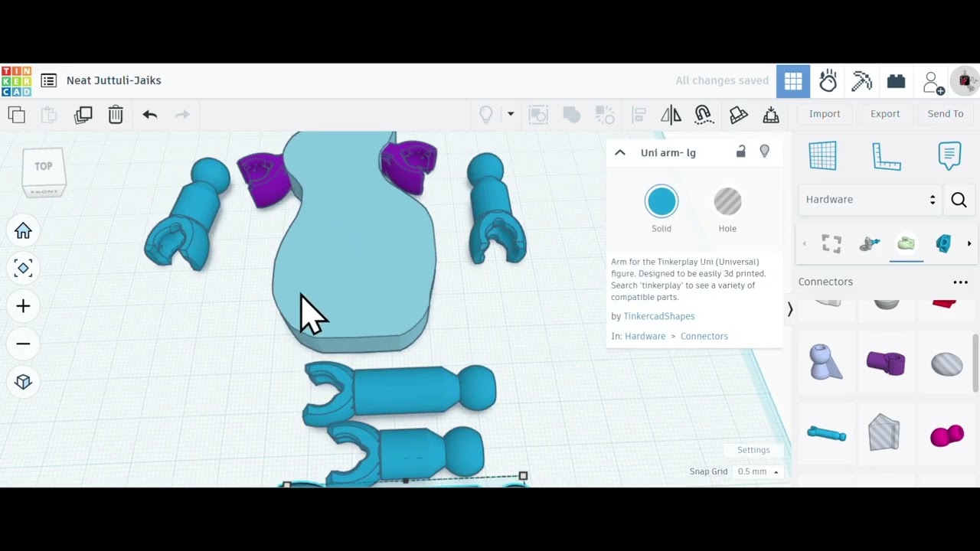Screen dimensions: 980x551
Task: Switch to the 3D design grid view
Action: coord(793,81)
